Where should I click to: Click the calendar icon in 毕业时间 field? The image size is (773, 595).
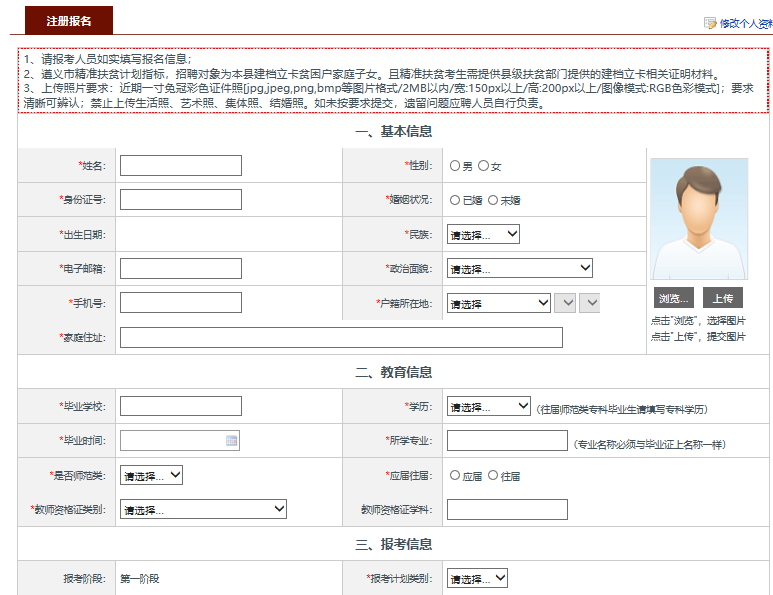click(x=231, y=440)
